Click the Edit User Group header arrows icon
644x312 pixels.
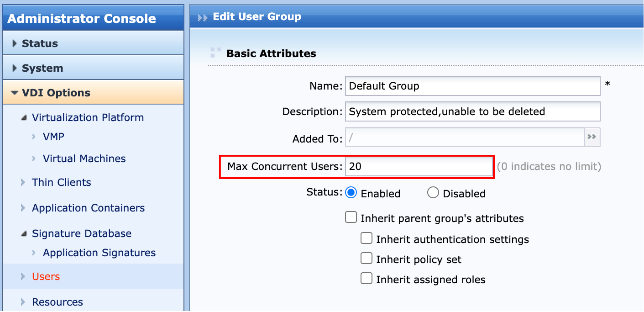pos(202,18)
